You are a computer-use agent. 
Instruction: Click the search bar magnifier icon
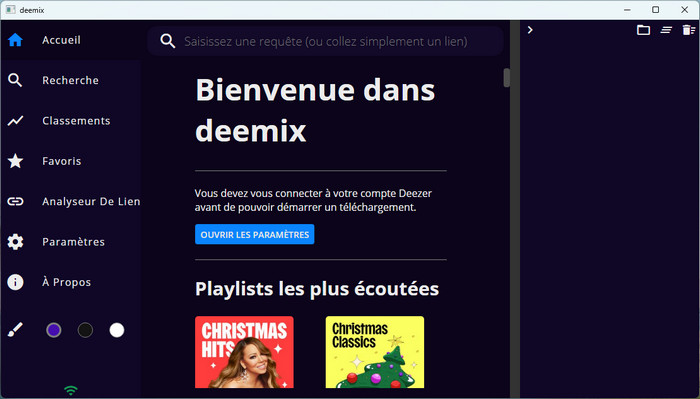167,41
